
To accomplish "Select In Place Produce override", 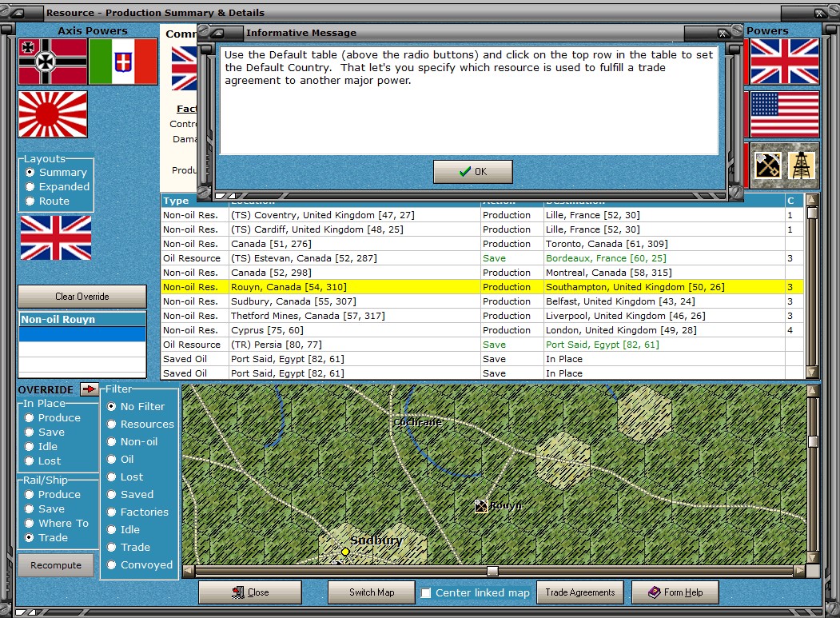I will 29,417.
